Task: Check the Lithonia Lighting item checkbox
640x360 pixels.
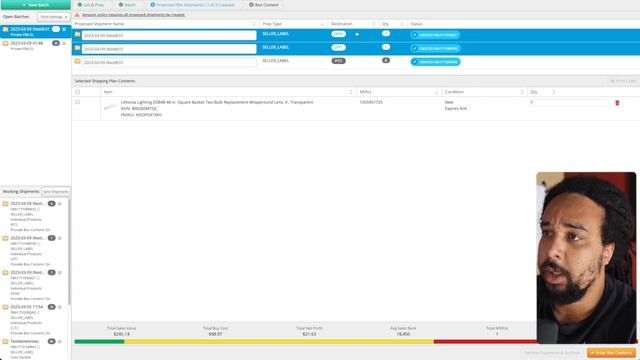Action: (x=78, y=102)
